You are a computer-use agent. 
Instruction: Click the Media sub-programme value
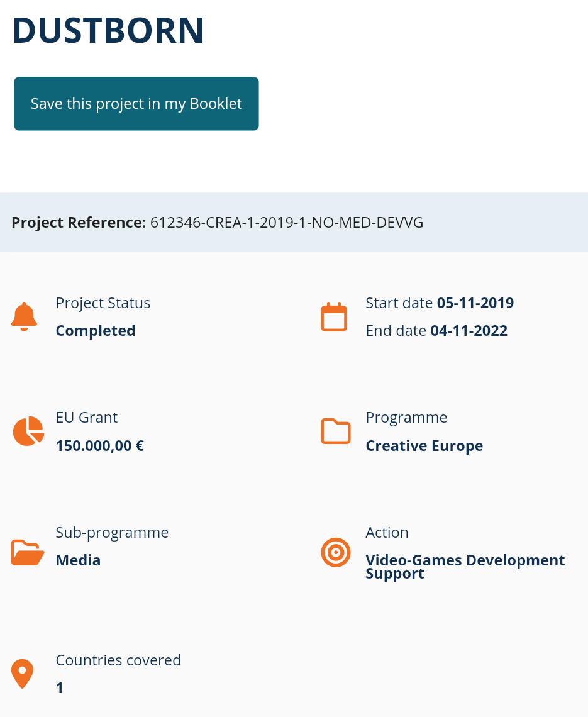click(78, 560)
